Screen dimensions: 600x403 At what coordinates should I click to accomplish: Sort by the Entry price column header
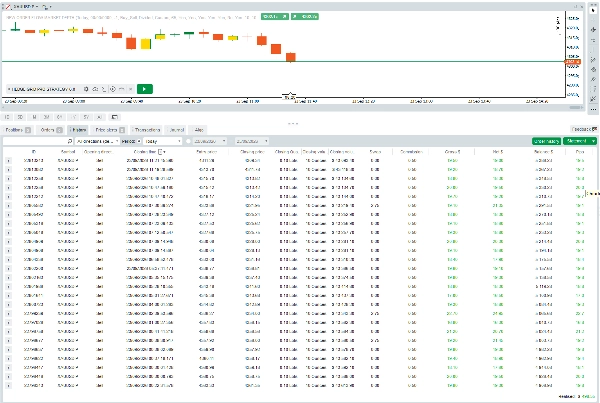[207, 152]
